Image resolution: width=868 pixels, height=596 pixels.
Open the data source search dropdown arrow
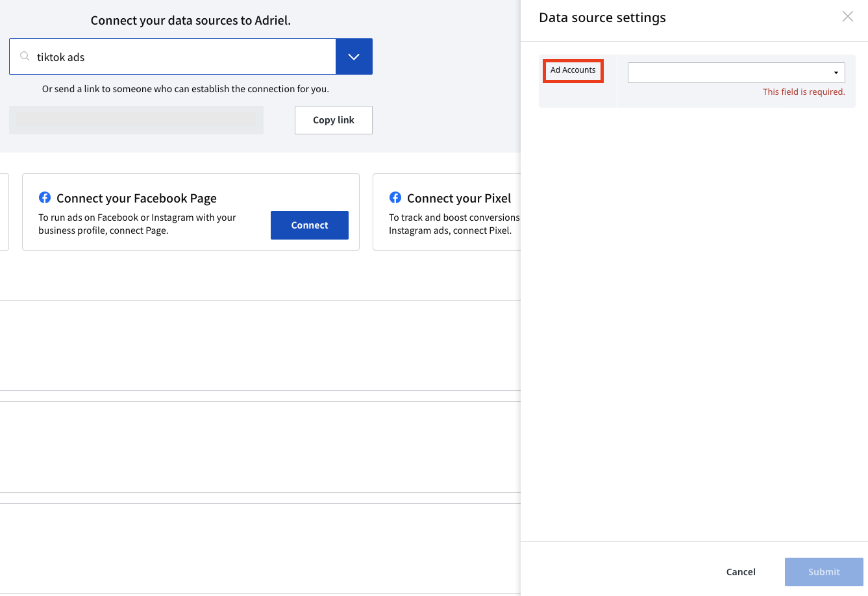354,56
